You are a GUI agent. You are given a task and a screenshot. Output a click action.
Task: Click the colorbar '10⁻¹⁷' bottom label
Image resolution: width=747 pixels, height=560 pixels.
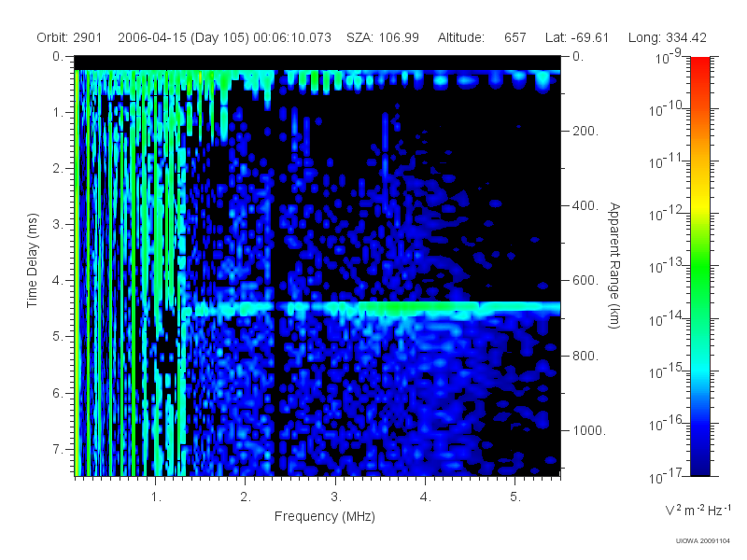(666, 476)
